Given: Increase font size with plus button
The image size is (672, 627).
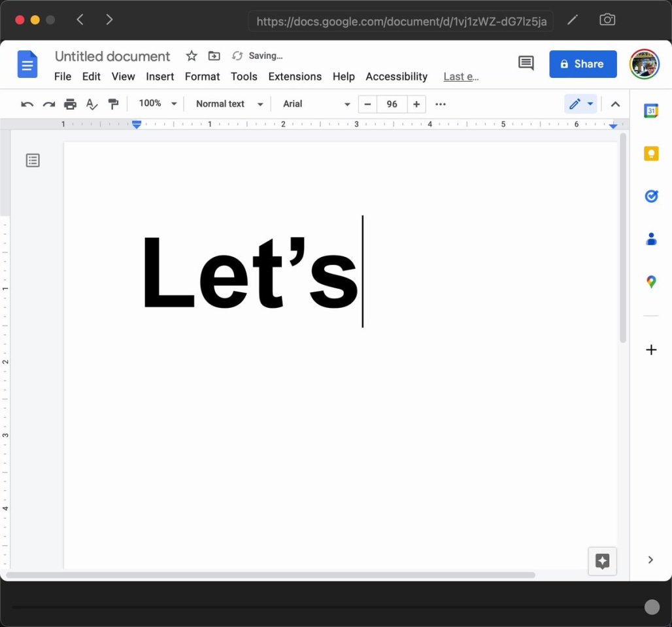Looking at the screenshot, I should click(x=416, y=104).
